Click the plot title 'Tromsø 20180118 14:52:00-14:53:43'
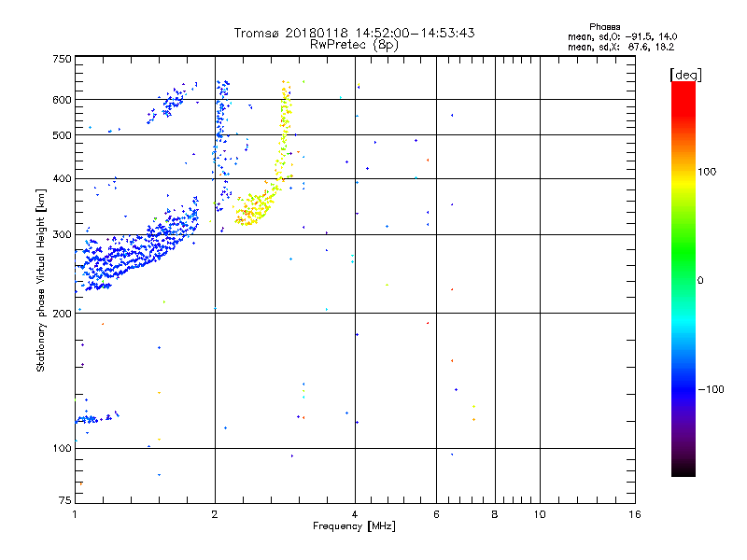The height and width of the screenshot is (560, 747). click(x=354, y=33)
